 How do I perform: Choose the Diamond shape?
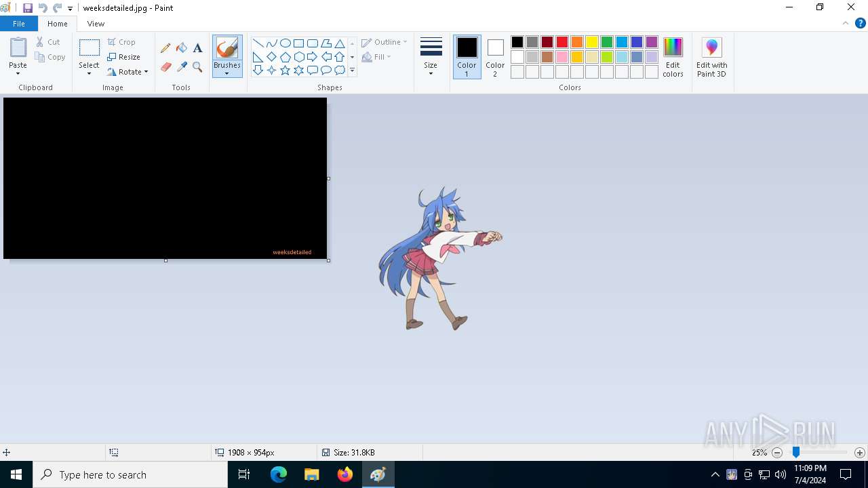[272, 57]
